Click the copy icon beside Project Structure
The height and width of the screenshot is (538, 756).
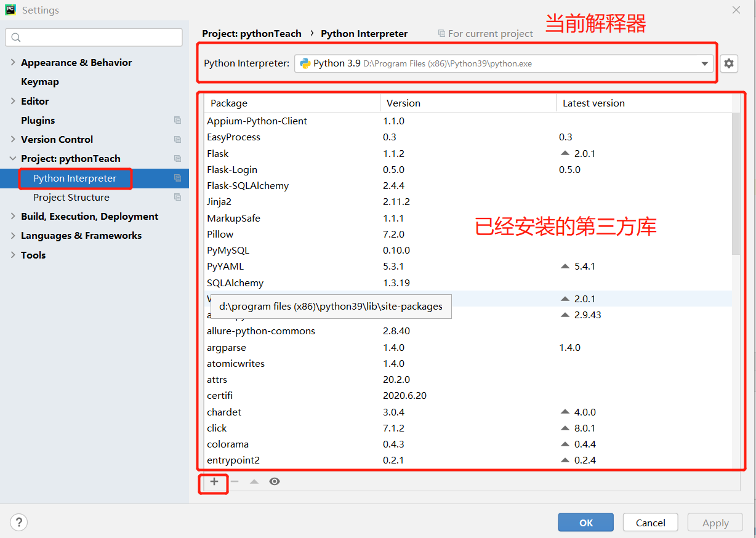click(x=177, y=197)
